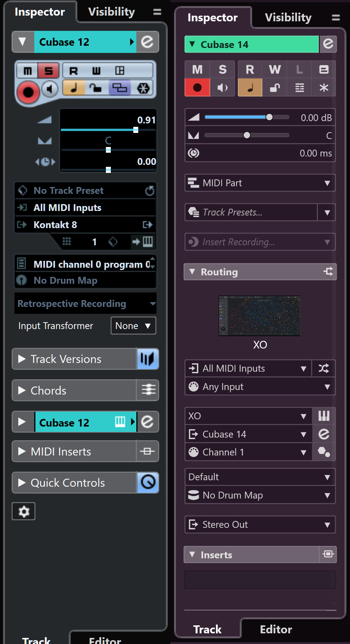Switch to Visibility tab in Cubase 12 panel
350x644 pixels.
pyautogui.click(x=112, y=12)
